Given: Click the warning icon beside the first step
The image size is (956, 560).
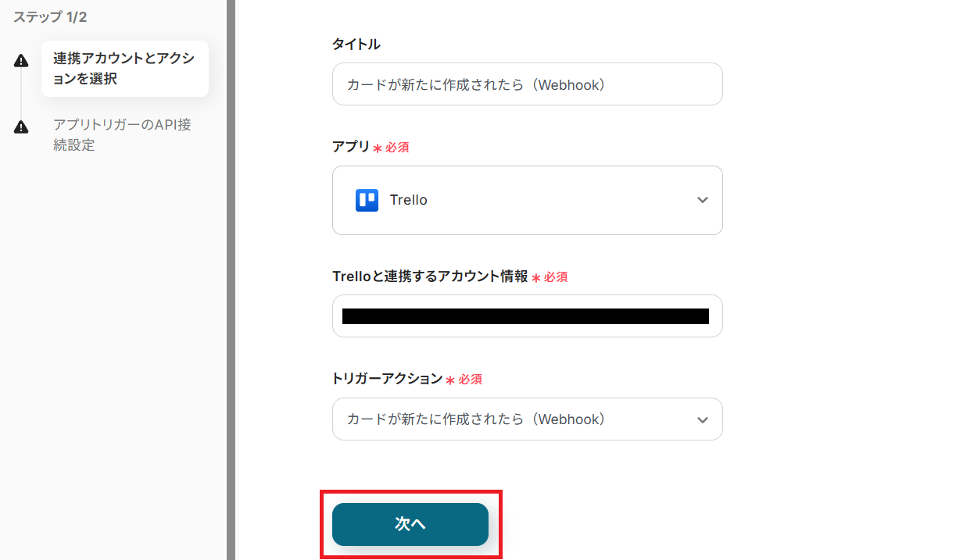Looking at the screenshot, I should (x=21, y=62).
